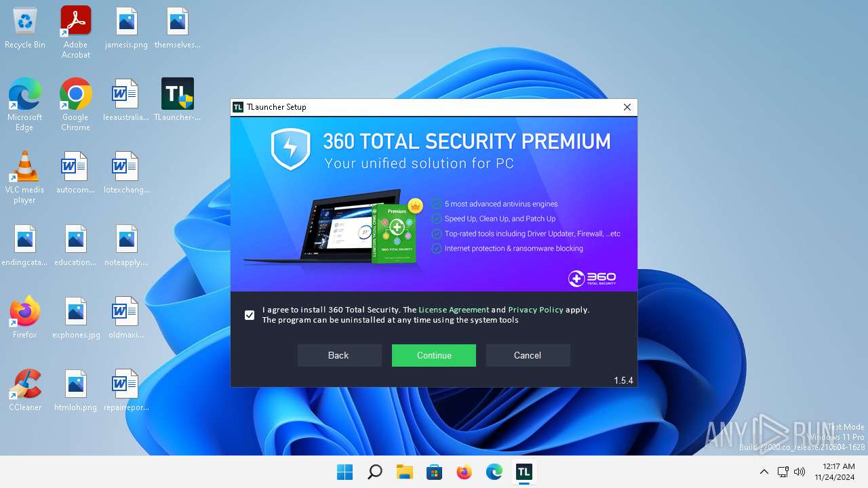The image size is (868, 488).
Task: Select the themselves image file icon
Action: [x=178, y=28]
